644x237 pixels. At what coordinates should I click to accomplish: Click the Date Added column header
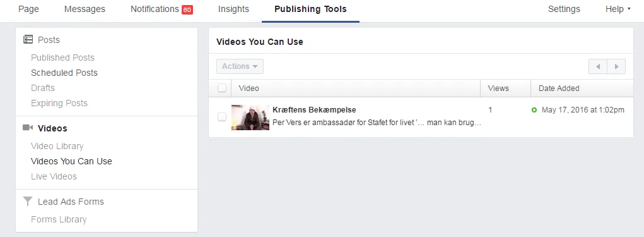(x=559, y=88)
